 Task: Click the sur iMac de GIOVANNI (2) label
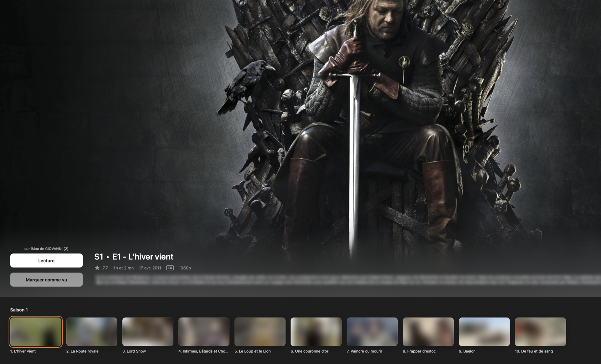[47, 249]
